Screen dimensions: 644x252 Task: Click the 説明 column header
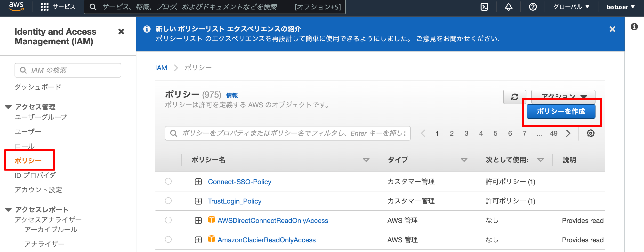coord(569,160)
